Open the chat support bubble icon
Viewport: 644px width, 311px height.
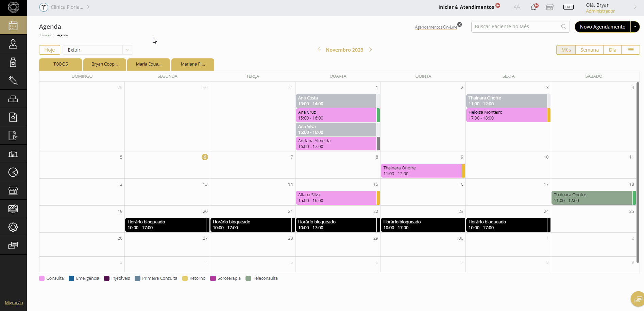point(638,299)
